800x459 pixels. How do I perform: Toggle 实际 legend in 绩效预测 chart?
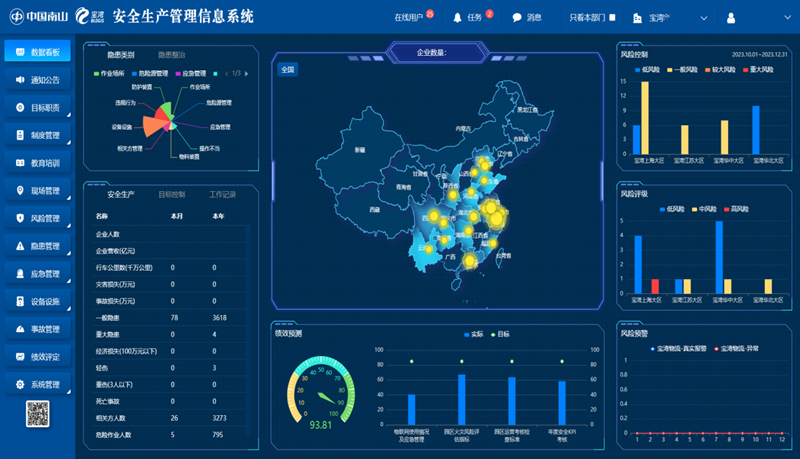(x=473, y=335)
